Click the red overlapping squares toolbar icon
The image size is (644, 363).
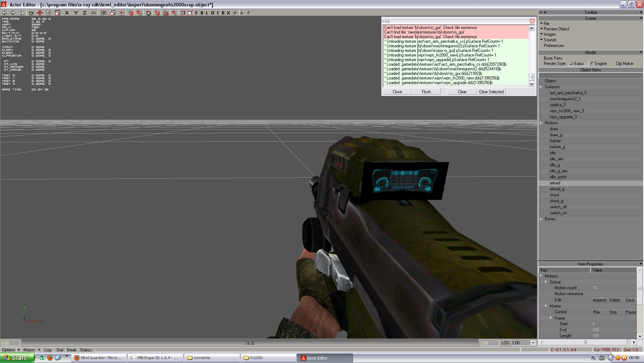tap(113, 13)
